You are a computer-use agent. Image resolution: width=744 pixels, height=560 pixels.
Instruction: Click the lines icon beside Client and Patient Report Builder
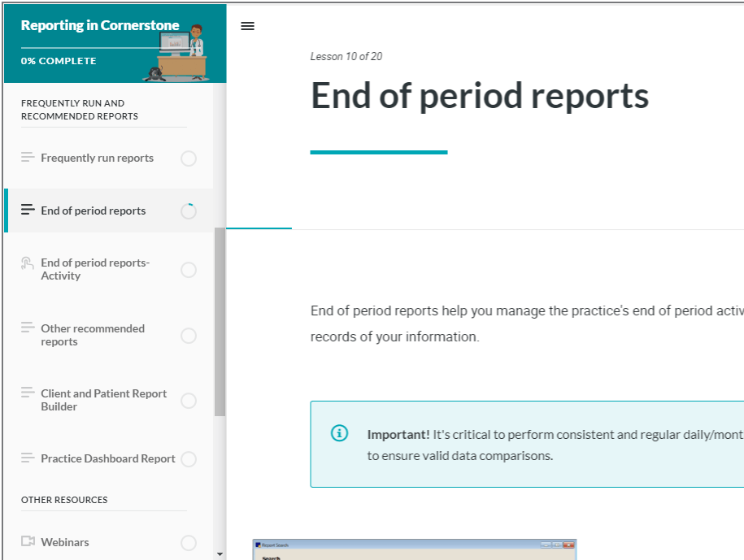click(x=28, y=392)
